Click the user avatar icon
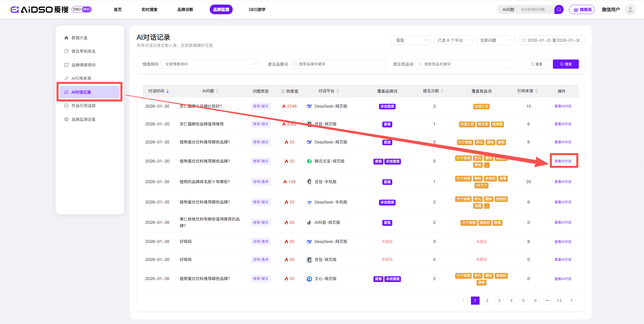The width and height of the screenshot is (644, 324). click(630, 10)
